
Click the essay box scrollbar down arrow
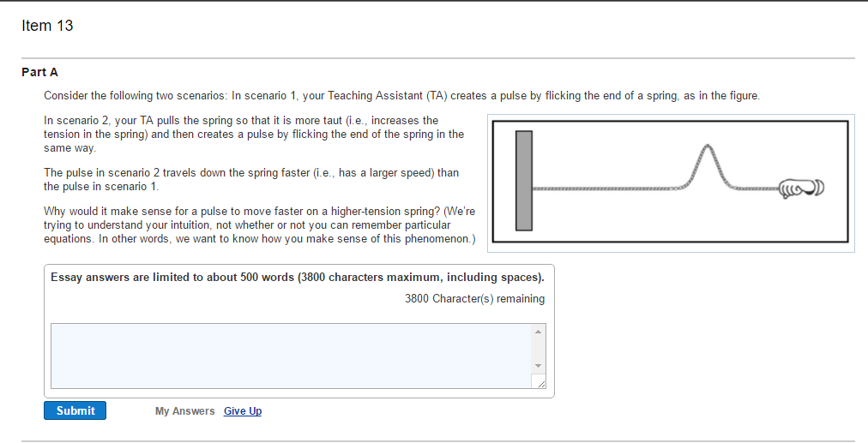538,366
